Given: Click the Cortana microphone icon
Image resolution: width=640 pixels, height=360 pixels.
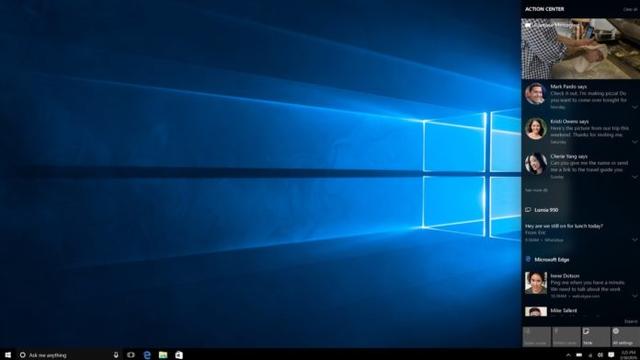Looking at the screenshot, I should [116, 355].
